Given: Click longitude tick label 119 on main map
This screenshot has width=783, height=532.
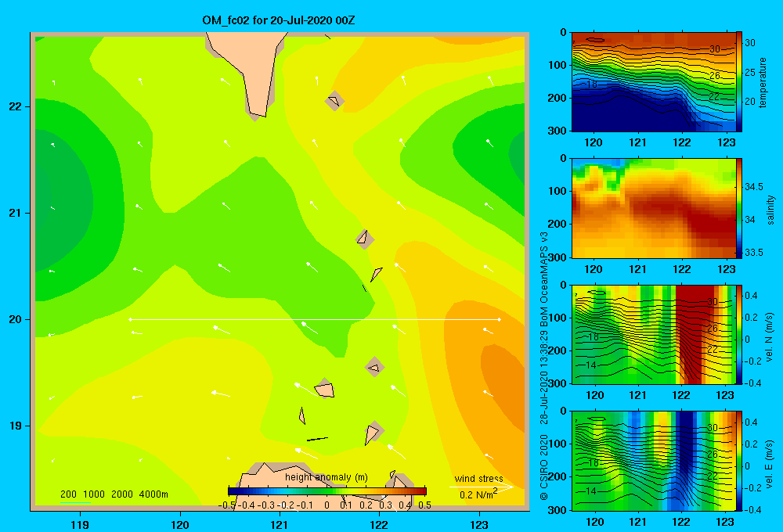Looking at the screenshot, I should click(80, 524).
